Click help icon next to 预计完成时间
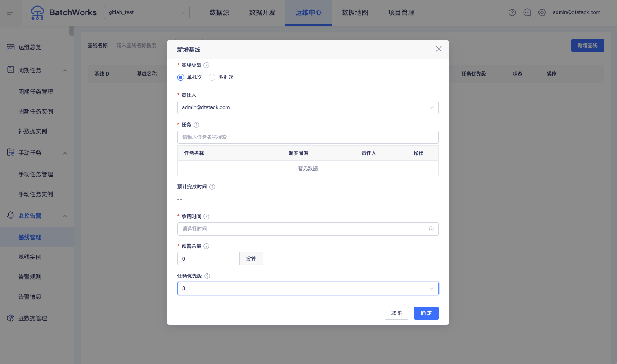 click(212, 187)
